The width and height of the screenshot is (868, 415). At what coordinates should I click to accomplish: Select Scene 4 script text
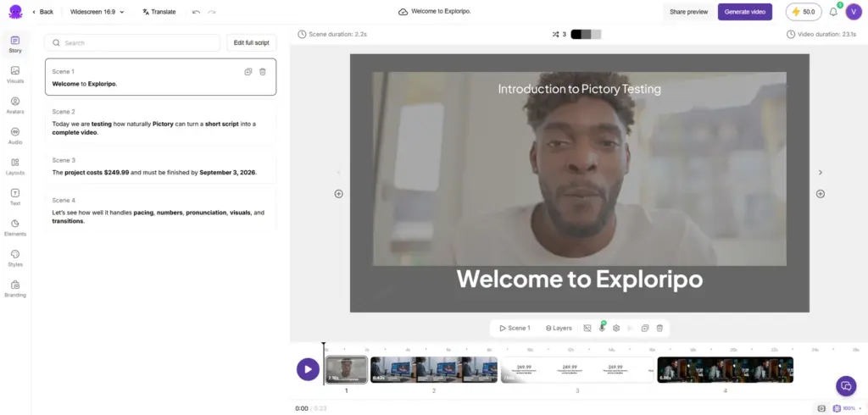tap(159, 216)
